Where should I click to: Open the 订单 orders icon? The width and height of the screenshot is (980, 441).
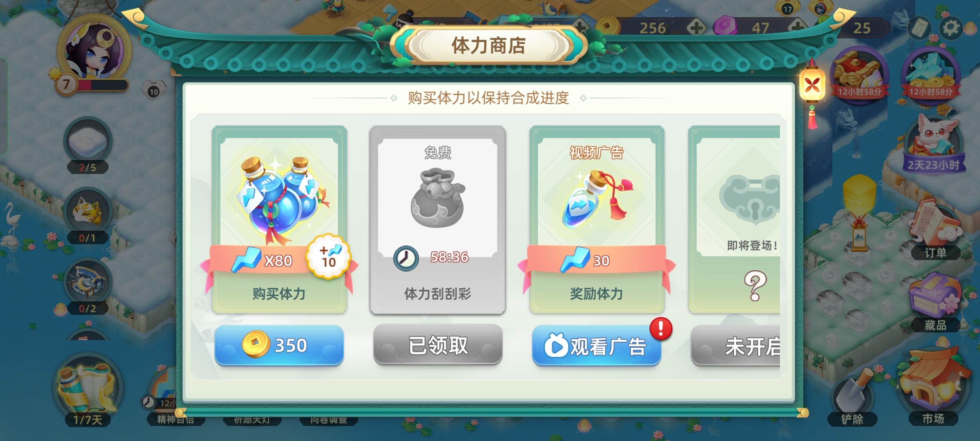pos(934,233)
